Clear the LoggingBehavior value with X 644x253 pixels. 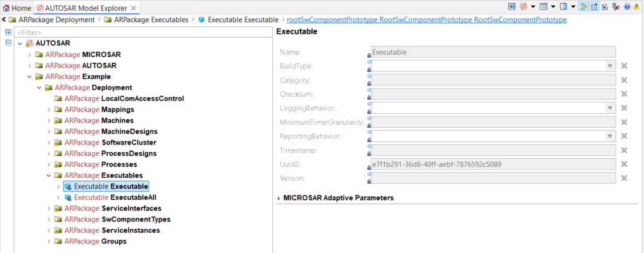(624, 108)
